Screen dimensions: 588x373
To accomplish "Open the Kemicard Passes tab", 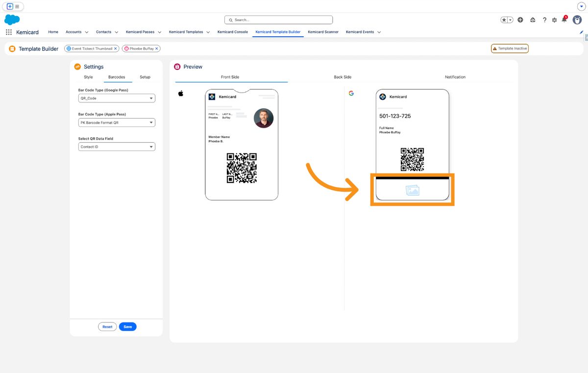I will pyautogui.click(x=140, y=32).
